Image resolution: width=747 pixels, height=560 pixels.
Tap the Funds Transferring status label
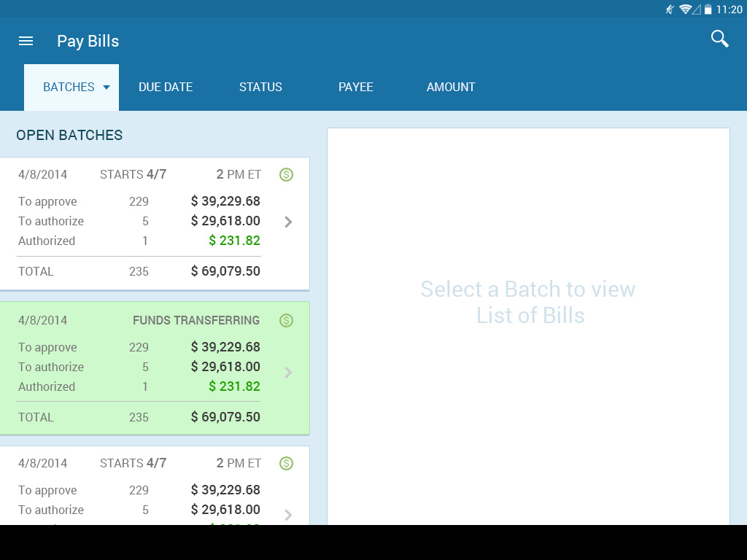196,320
